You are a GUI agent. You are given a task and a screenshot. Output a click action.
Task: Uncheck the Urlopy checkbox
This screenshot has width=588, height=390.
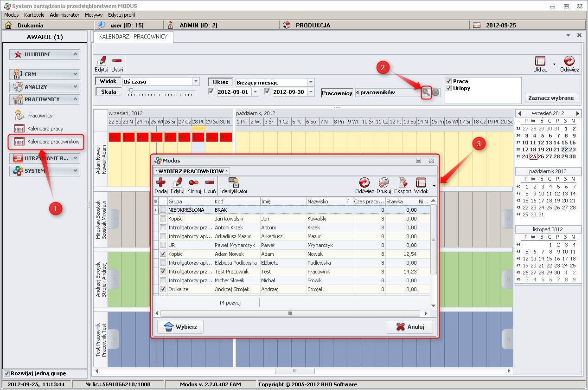(x=448, y=88)
